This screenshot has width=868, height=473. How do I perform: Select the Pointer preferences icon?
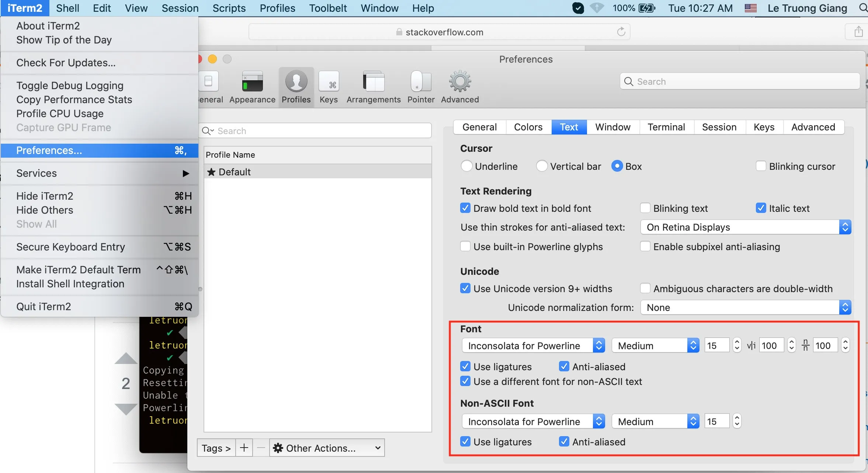tap(421, 82)
